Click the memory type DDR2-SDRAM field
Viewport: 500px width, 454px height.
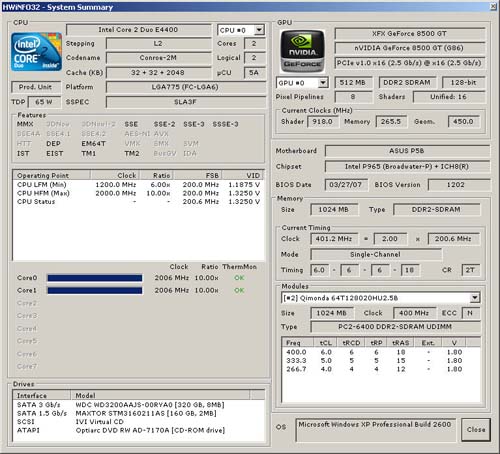436,210
